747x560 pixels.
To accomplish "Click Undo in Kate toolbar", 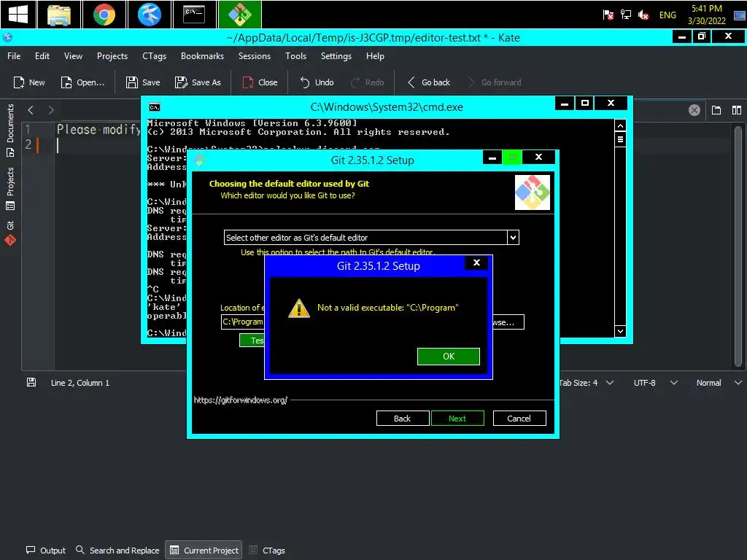I will point(317,82).
